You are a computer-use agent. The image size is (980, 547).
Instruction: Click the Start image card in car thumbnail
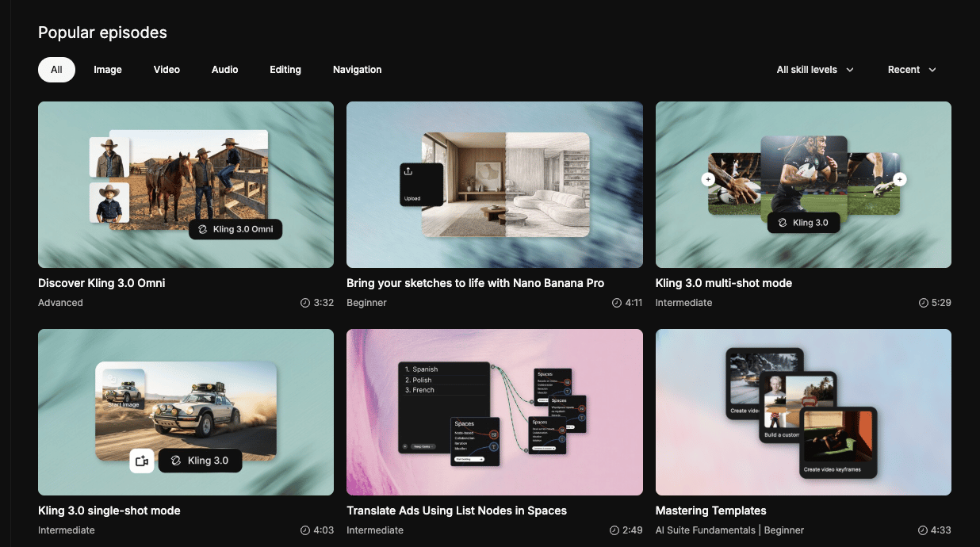[x=124, y=390]
